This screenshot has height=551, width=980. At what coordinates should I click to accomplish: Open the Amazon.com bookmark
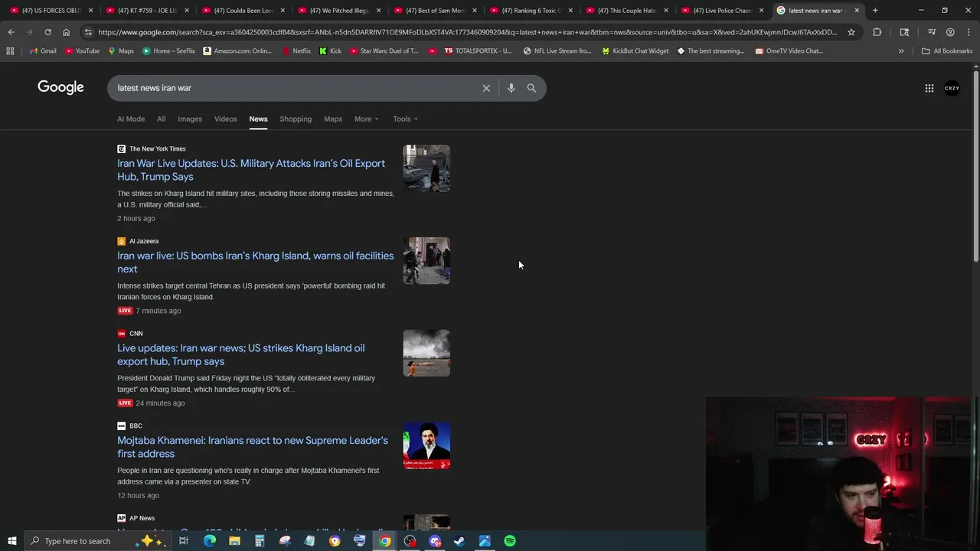tap(237, 51)
